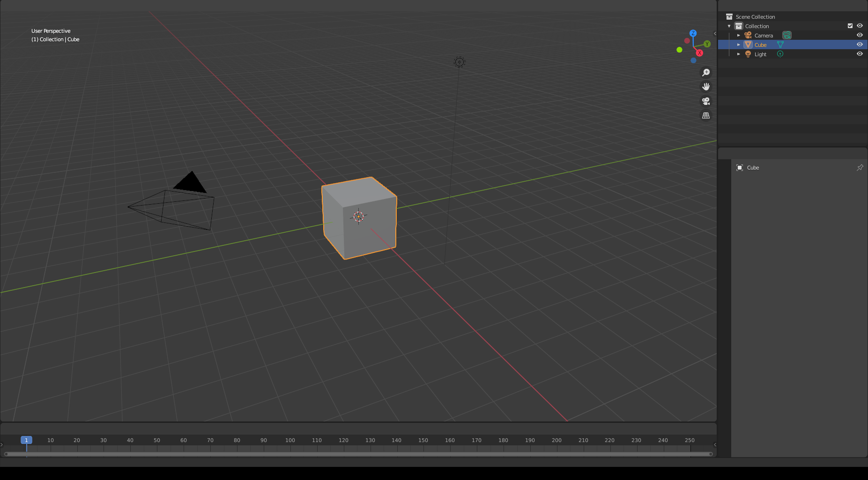
Task: Click the Z axis on the navigation gizmo
Action: [x=693, y=33]
